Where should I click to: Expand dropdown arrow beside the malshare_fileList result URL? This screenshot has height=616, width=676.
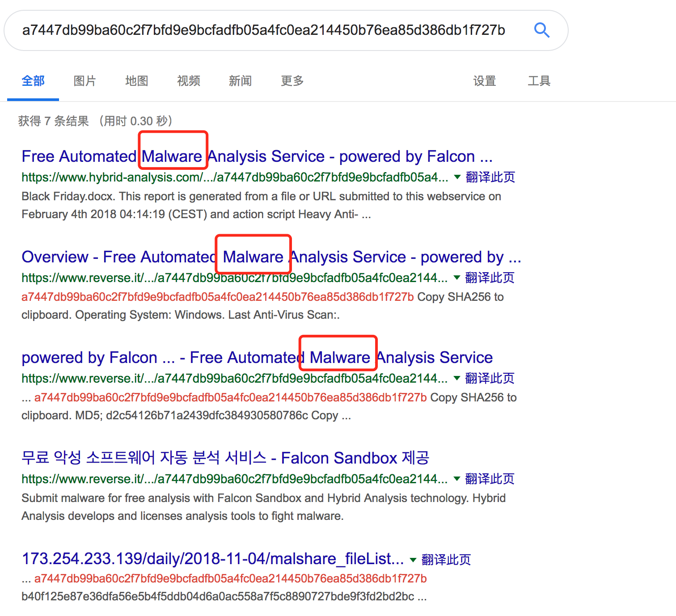click(x=412, y=559)
